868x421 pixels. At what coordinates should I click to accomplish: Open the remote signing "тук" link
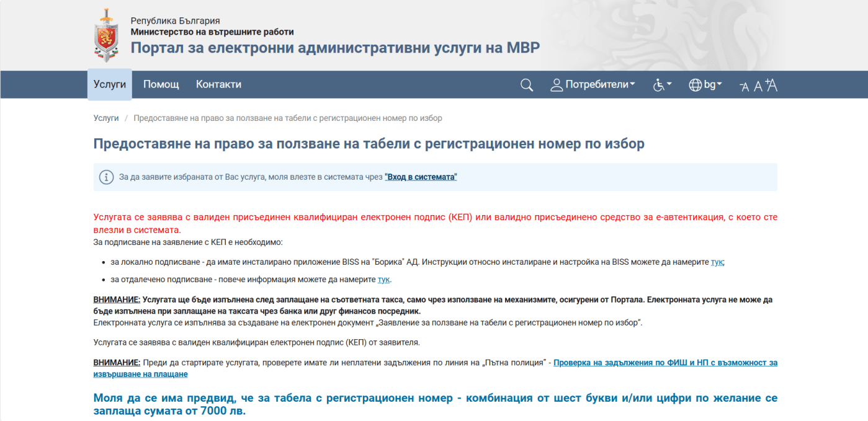point(383,279)
